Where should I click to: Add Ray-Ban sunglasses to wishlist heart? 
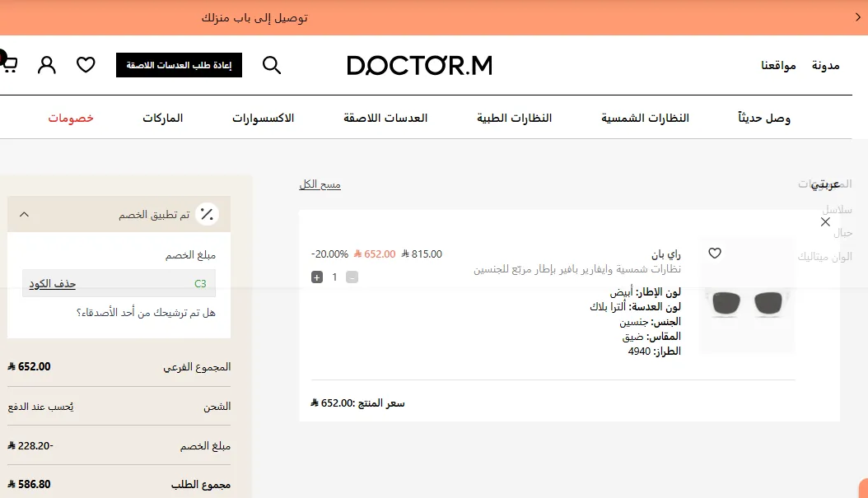coord(715,253)
